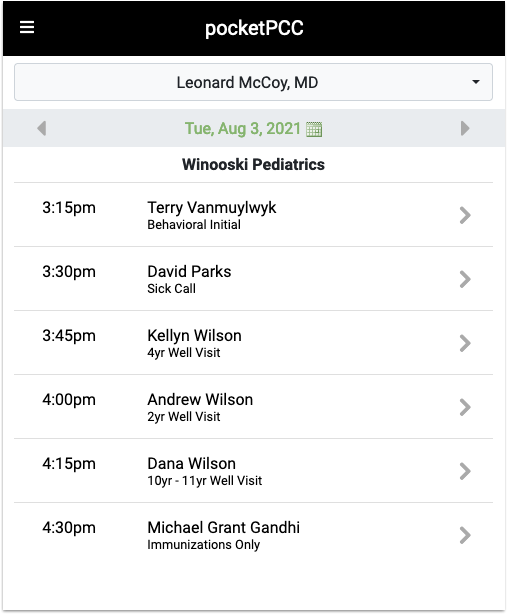Image resolution: width=508 pixels, height=615 pixels.
Task: Open David Parks Sick Call entry
Action: pyautogui.click(x=253, y=279)
